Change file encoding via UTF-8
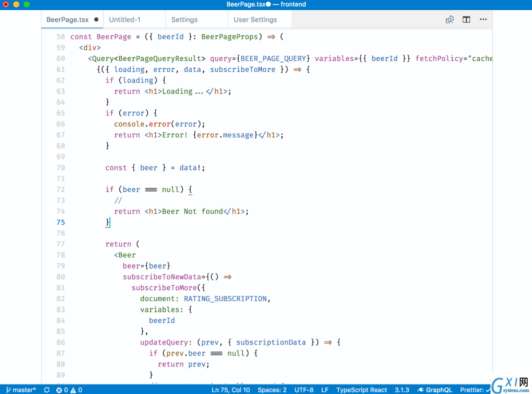The image size is (532, 394). coord(304,390)
